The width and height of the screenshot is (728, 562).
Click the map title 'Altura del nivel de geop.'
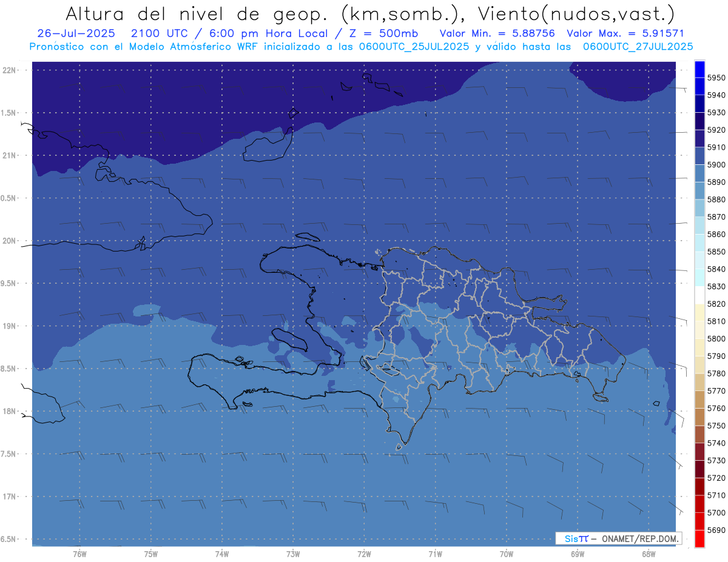[198, 13]
